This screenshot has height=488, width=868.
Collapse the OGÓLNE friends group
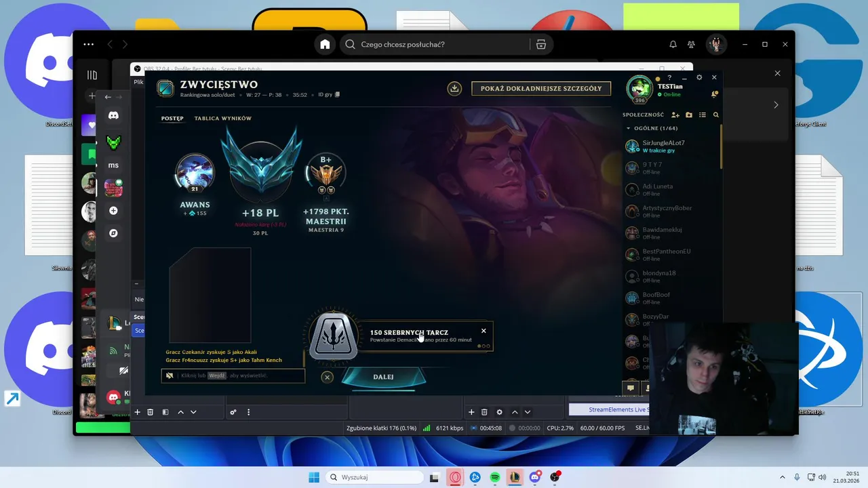coord(628,128)
